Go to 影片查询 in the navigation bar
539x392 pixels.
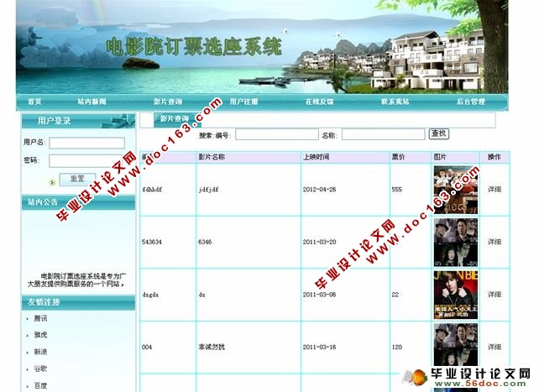168,102
